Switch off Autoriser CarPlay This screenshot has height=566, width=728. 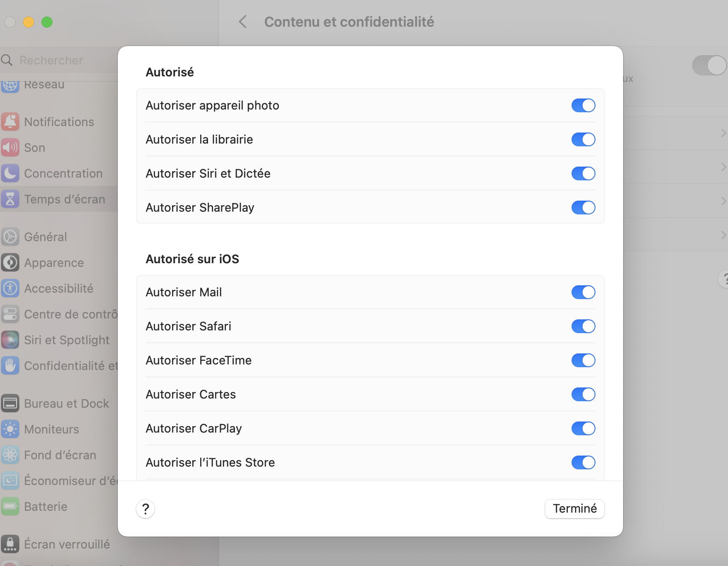(583, 428)
